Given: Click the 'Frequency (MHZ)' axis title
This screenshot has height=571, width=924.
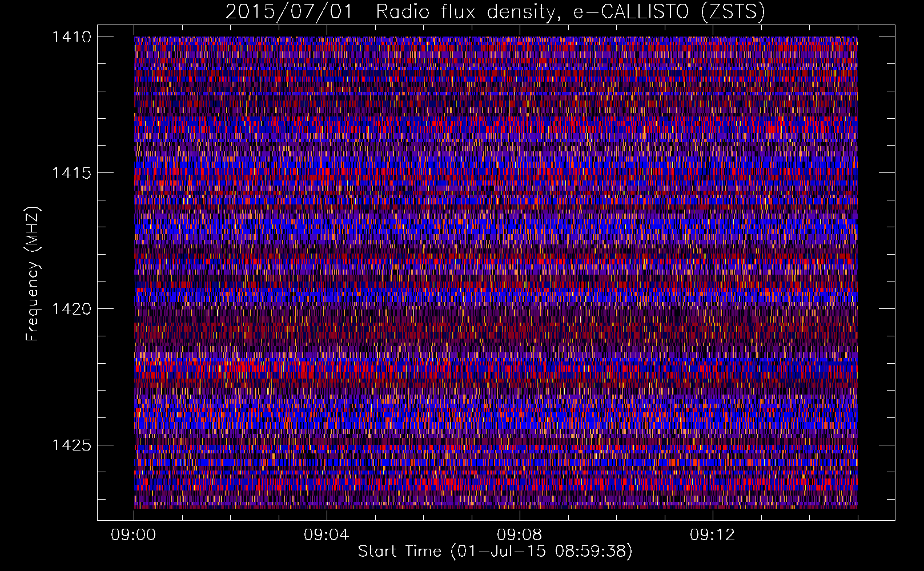Looking at the screenshot, I should pyautogui.click(x=33, y=274).
